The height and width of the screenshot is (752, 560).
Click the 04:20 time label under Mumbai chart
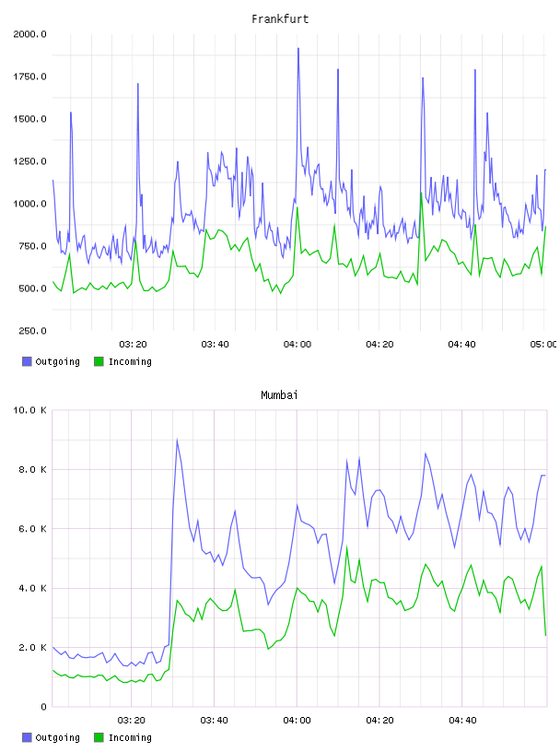click(x=379, y=721)
